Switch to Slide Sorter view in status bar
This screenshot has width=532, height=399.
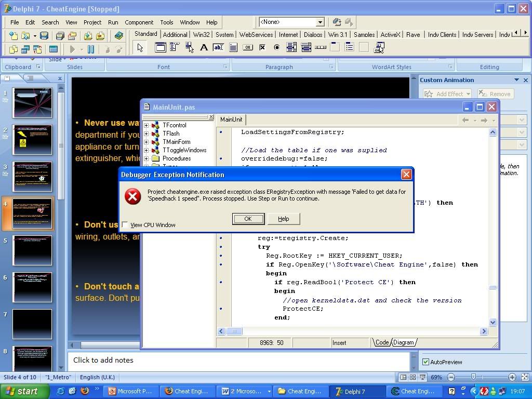point(413,377)
